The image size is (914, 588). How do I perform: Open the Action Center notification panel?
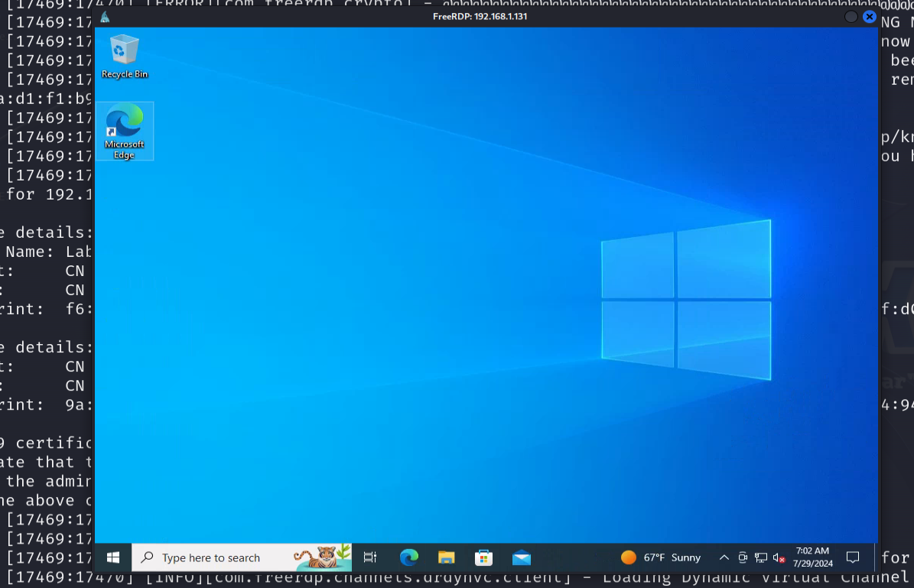[852, 557]
